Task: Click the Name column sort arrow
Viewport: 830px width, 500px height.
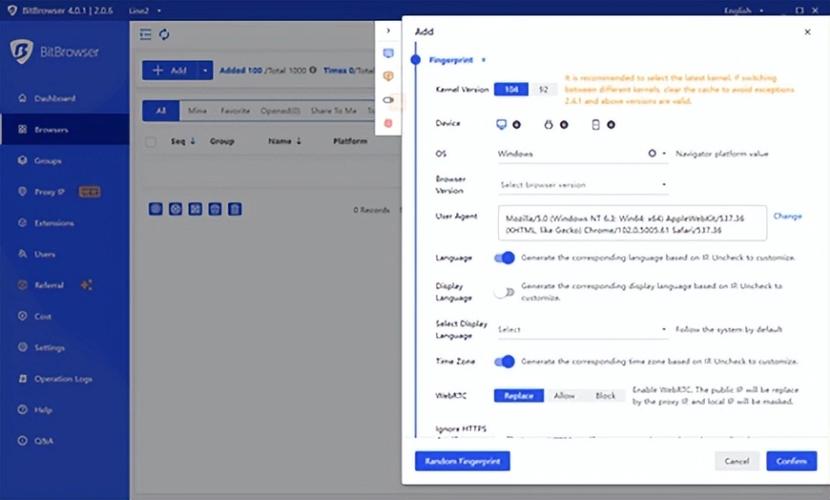Action: [x=299, y=141]
